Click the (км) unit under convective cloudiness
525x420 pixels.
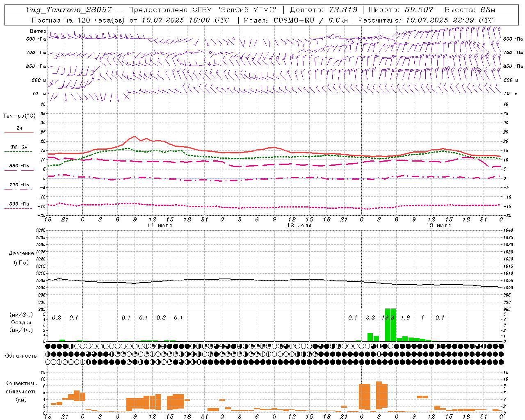point(21,399)
